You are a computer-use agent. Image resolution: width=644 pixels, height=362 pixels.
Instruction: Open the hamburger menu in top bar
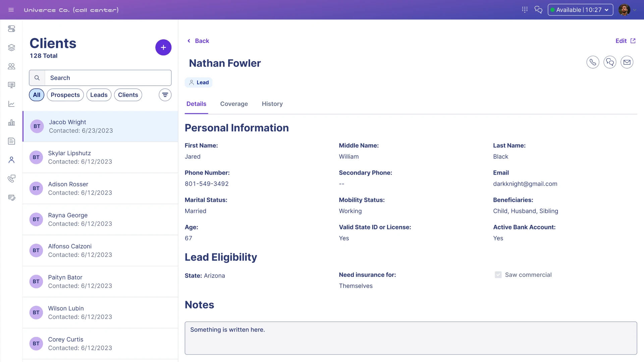pyautogui.click(x=11, y=10)
